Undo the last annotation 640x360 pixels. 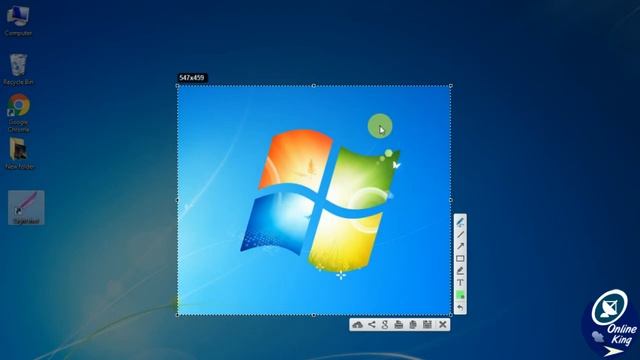click(460, 307)
